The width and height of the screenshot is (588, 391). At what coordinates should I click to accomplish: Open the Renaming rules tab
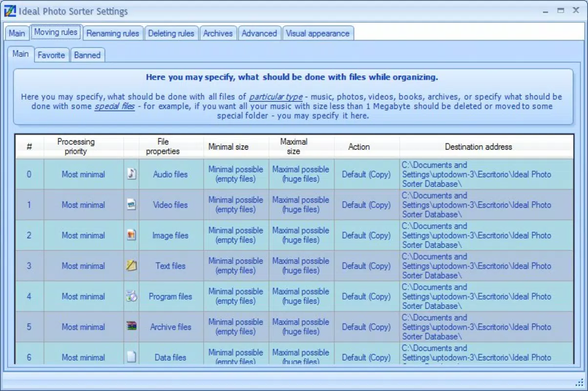[x=113, y=33]
